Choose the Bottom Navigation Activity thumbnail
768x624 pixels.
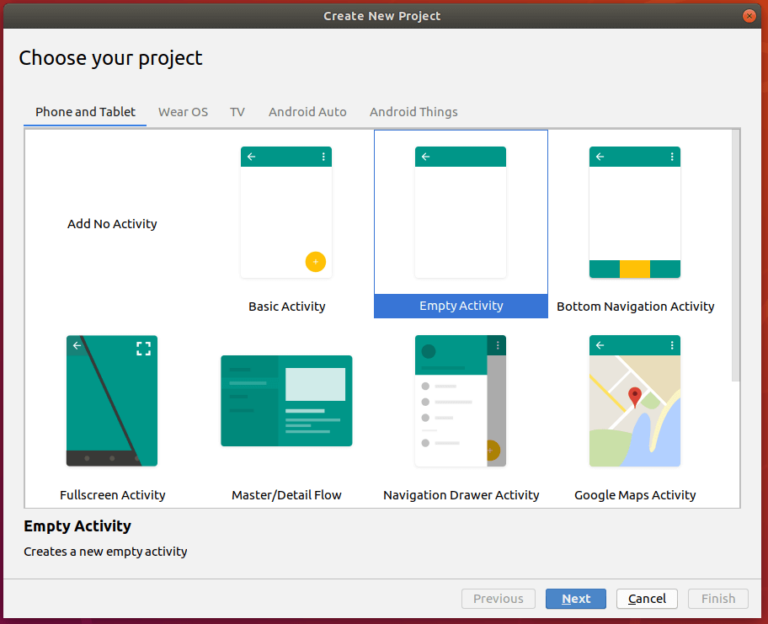[x=635, y=212]
